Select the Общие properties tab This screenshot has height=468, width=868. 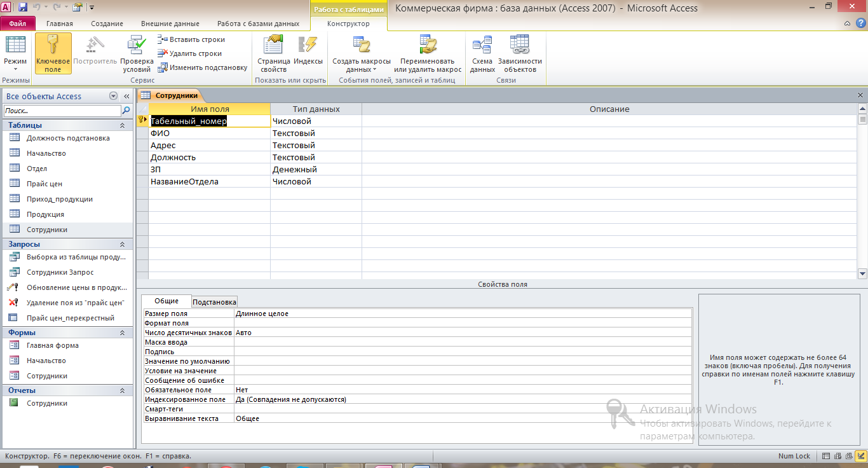166,301
